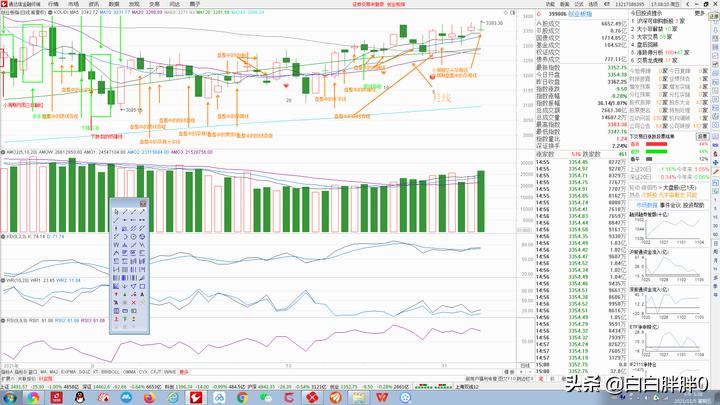The image size is (720, 405).
Task: Open QQ penguin icon in taskbar
Action: [80, 398]
